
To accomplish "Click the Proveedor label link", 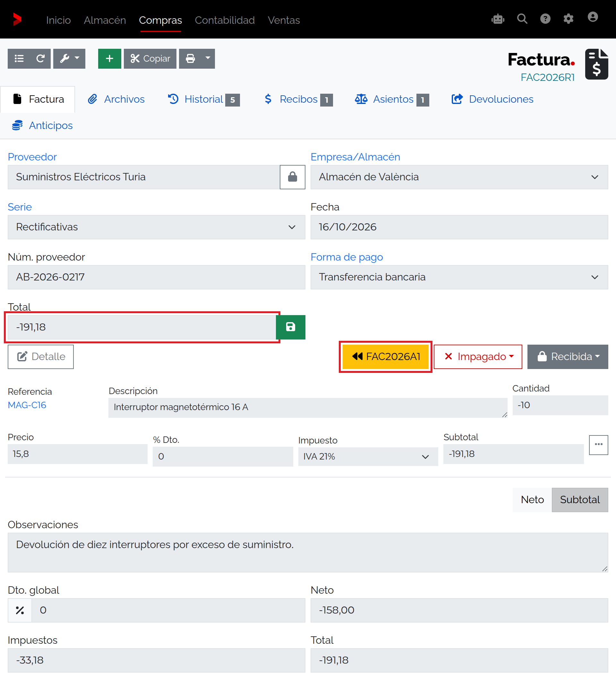I will pos(32,157).
